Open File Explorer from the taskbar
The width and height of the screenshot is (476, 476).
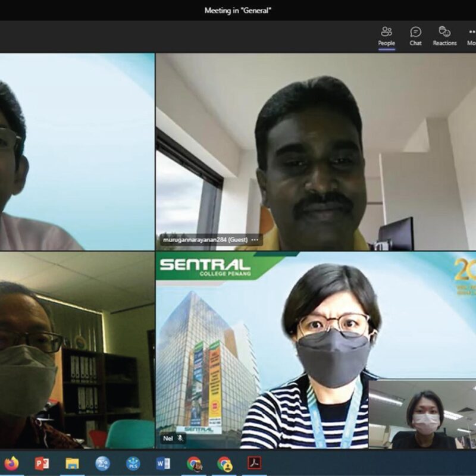pyautogui.click(x=72, y=464)
